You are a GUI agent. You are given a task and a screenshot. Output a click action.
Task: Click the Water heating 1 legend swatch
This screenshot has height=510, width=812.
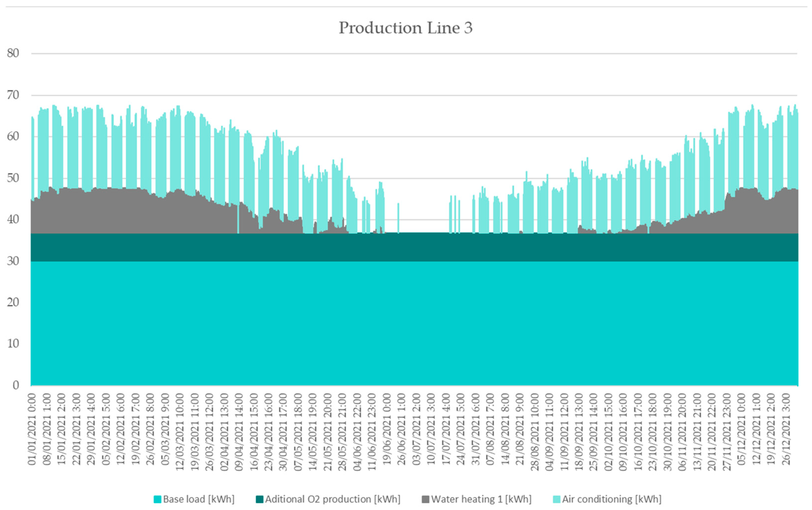[x=425, y=500]
